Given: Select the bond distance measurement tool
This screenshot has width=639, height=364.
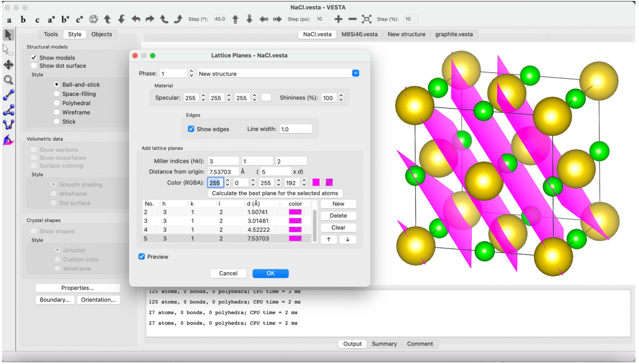Looking at the screenshot, I should 9,95.
